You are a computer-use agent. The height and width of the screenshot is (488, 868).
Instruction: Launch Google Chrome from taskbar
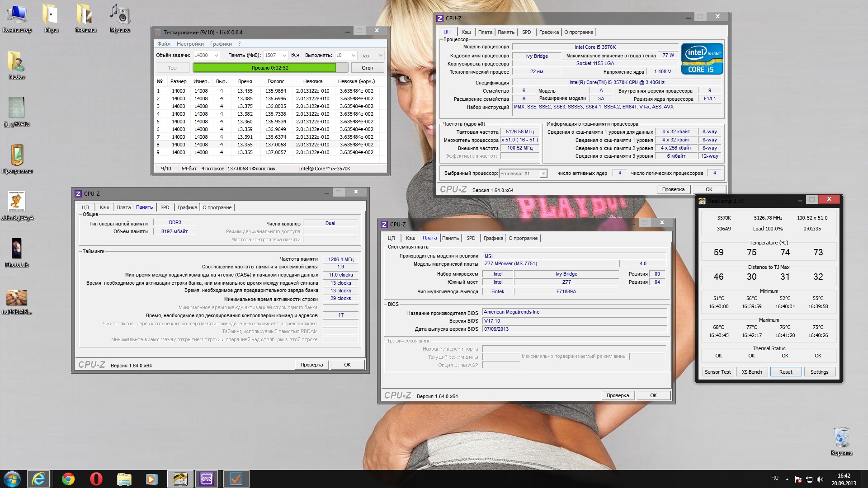tap(68, 479)
